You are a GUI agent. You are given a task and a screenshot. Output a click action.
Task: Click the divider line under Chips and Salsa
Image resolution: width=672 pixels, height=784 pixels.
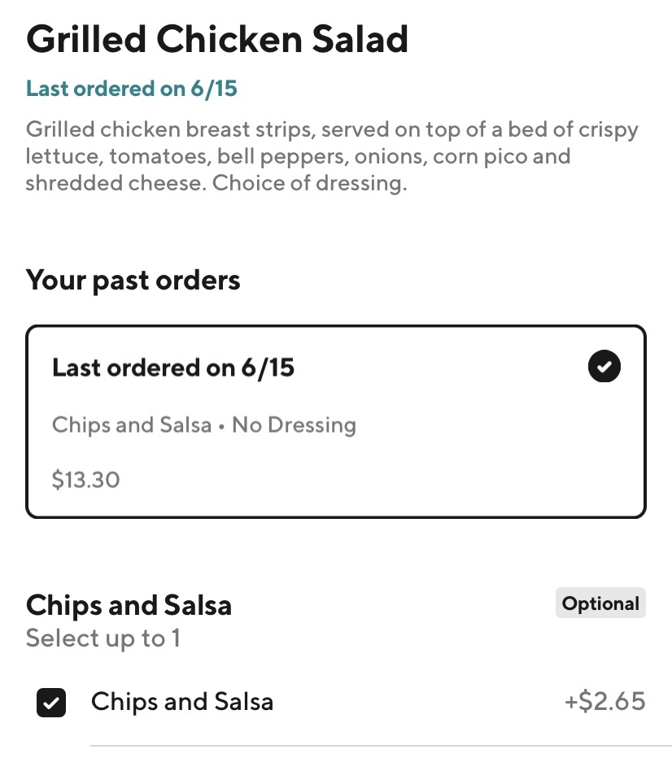[380, 745]
